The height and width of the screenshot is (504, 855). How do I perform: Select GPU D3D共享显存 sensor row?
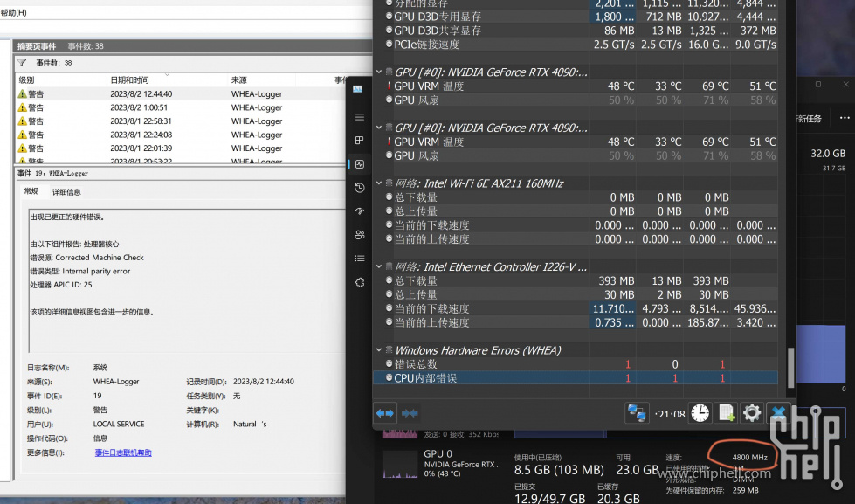click(x=576, y=31)
